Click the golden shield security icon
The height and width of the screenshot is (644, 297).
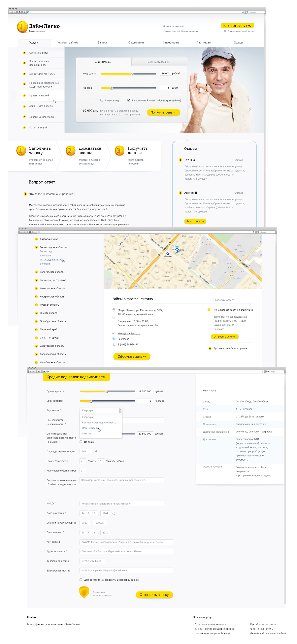coord(84,592)
